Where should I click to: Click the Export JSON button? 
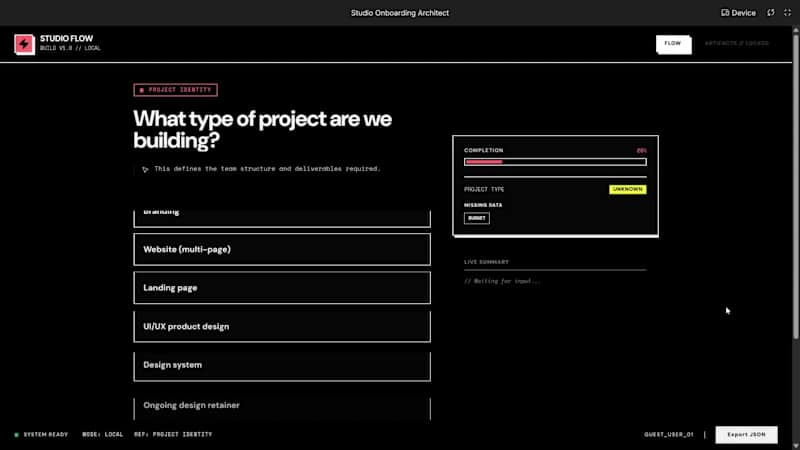746,434
